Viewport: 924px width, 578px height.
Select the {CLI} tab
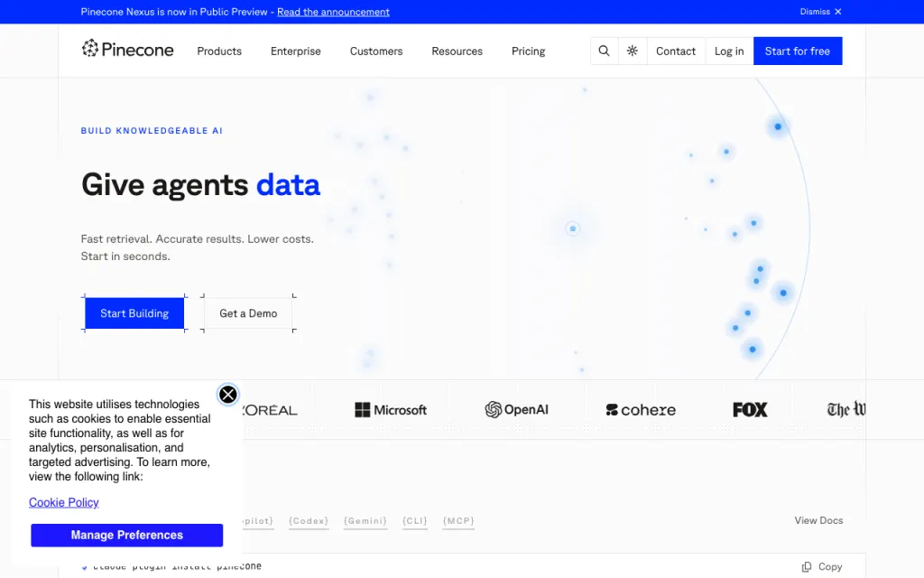pyautogui.click(x=415, y=521)
